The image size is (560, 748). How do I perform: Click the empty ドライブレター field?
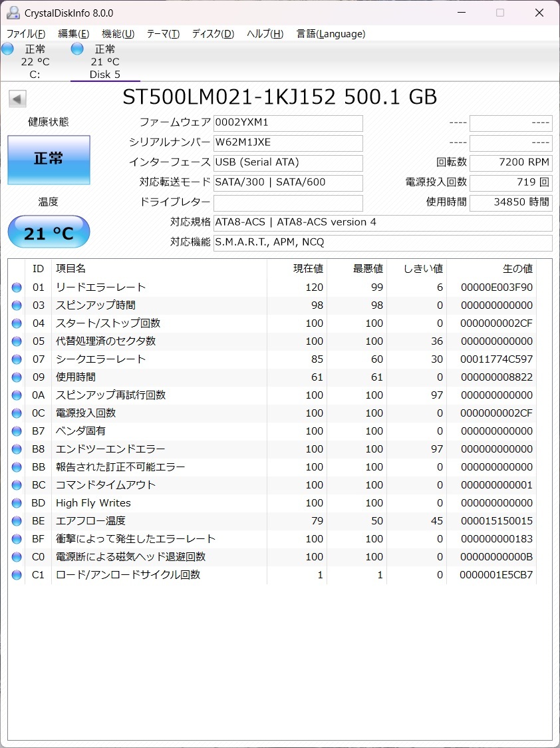click(288, 203)
